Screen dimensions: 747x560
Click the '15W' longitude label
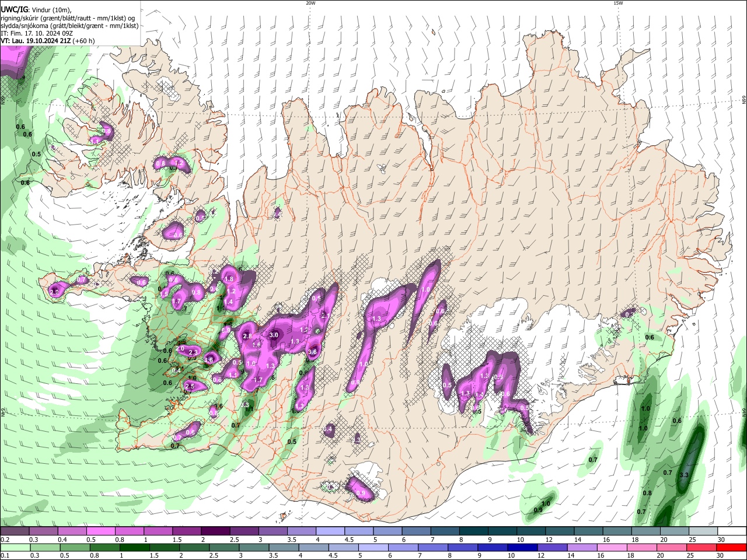pyautogui.click(x=618, y=3)
